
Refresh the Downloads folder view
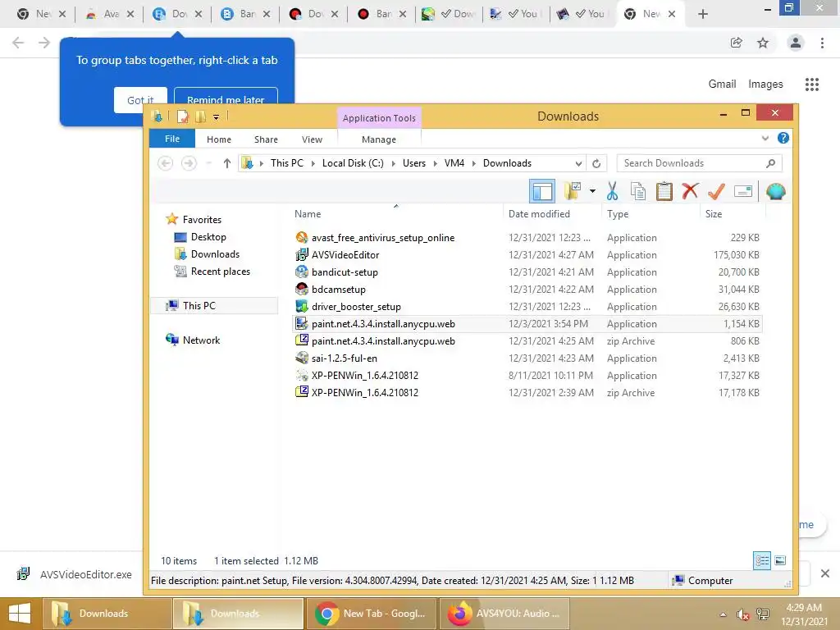click(x=596, y=163)
